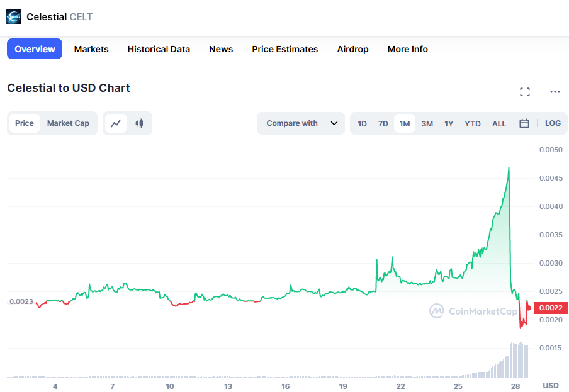Expand the Compare with dropdown

click(301, 123)
